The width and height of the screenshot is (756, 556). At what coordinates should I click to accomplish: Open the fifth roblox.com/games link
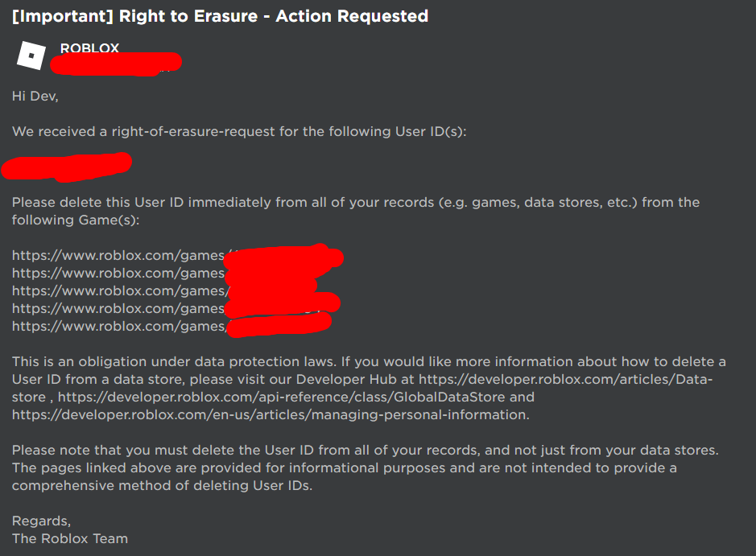(x=171, y=327)
